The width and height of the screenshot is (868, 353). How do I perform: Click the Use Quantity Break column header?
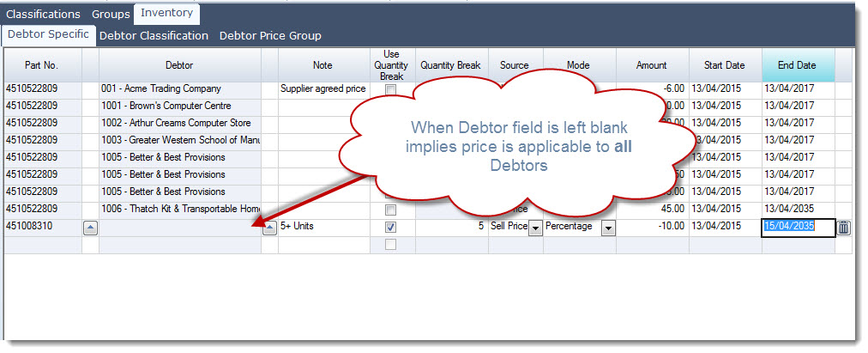(392, 65)
